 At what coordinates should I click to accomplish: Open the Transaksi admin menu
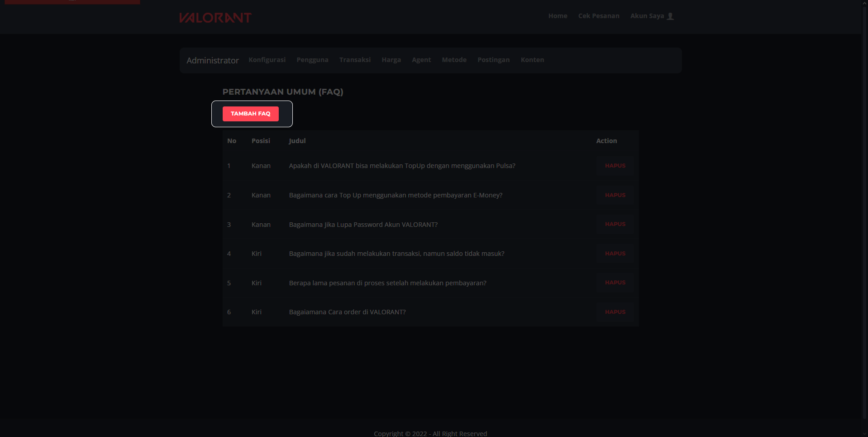point(355,60)
